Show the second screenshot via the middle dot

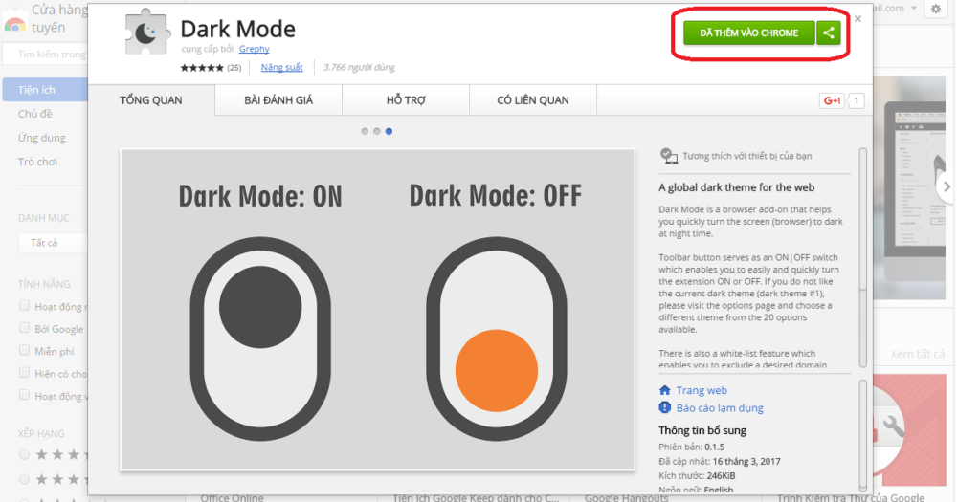(x=377, y=131)
